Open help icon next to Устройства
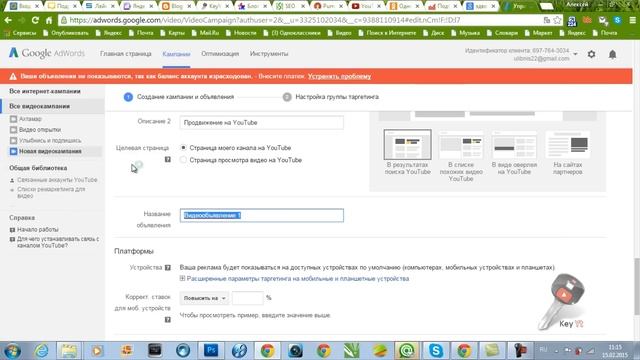The width and height of the screenshot is (640, 360). [168, 268]
